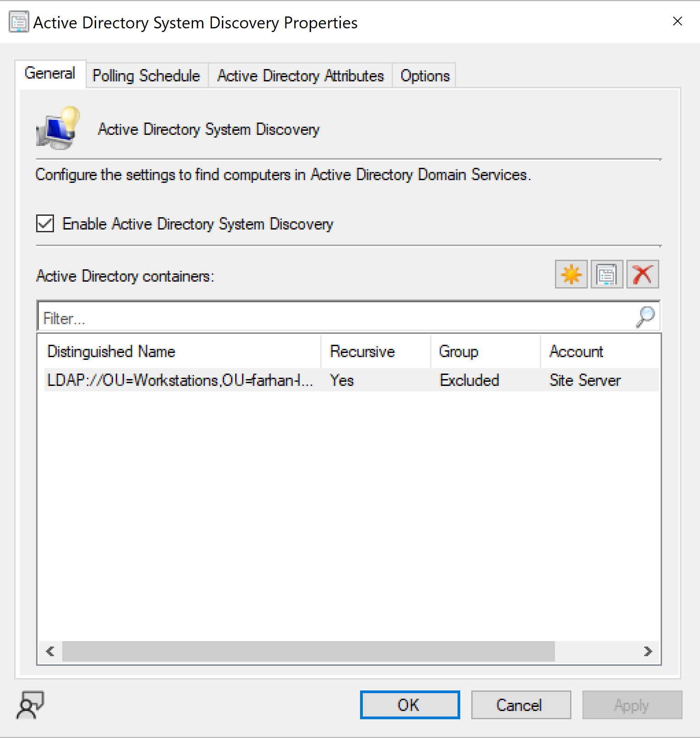
Task: Click the filter magnifying glass icon
Action: (645, 316)
